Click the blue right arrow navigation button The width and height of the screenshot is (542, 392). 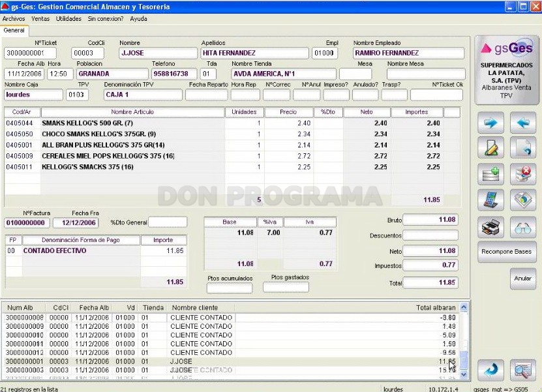point(490,123)
